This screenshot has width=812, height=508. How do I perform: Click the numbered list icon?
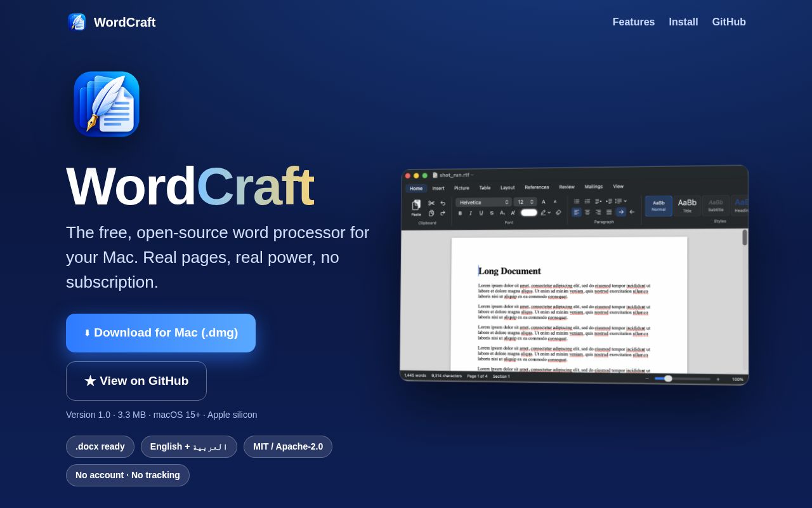(x=587, y=201)
